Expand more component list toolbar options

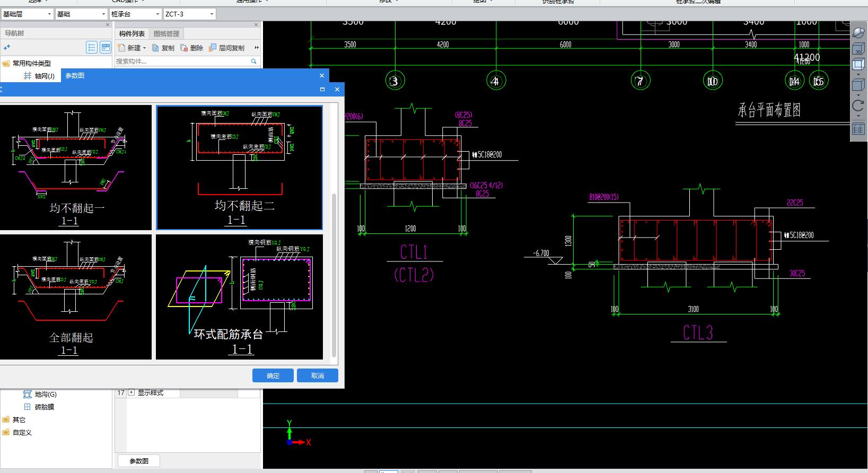click(x=257, y=48)
